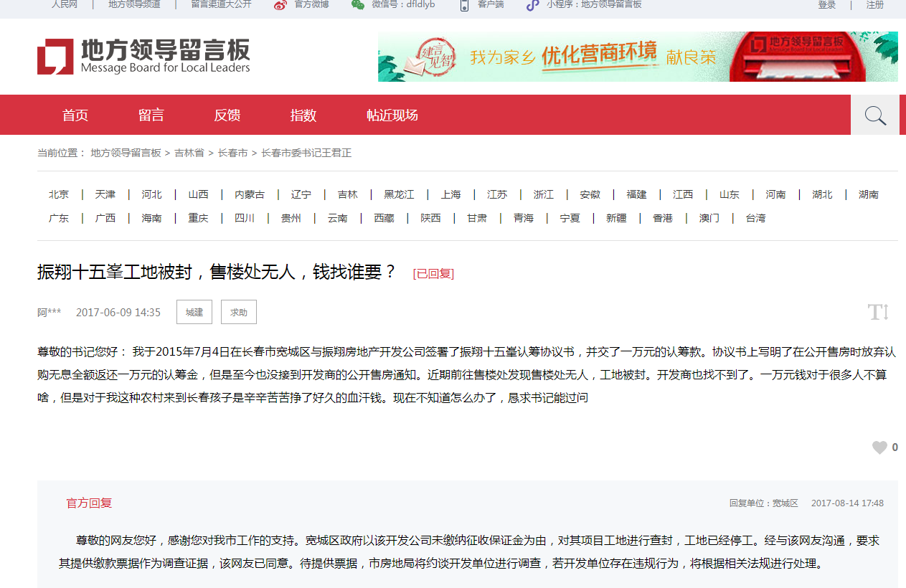
Task: Open the 客户端 mobile client link
Action: (x=486, y=6)
